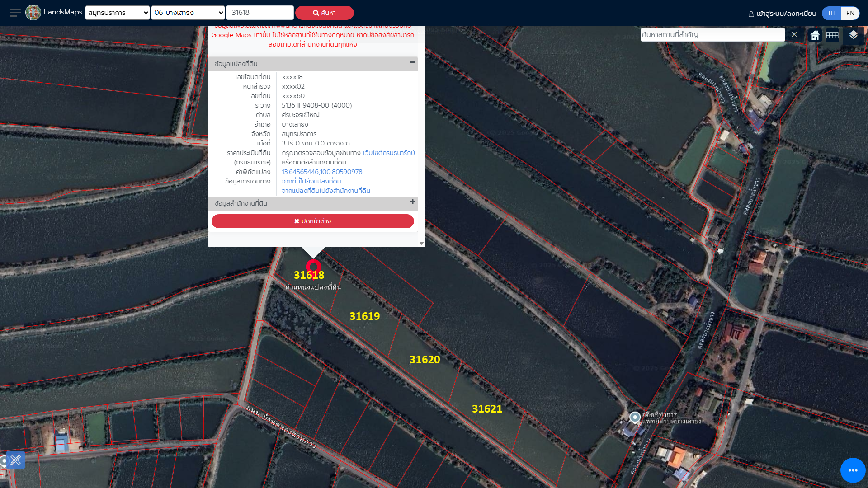Expand the ข้อมูลสำนักงานที่ดิน section

tap(413, 202)
